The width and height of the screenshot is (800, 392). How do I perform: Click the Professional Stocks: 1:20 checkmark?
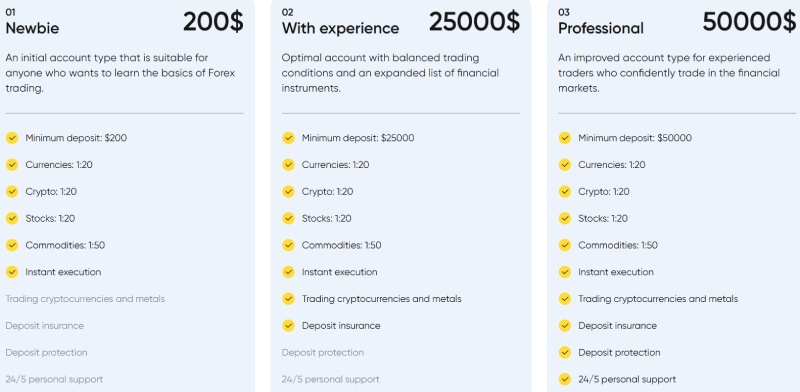(564, 218)
